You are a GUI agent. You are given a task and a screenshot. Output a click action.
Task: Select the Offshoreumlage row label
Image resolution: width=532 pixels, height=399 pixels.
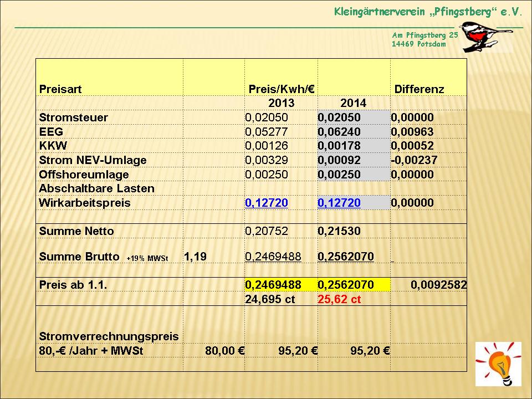click(84, 175)
